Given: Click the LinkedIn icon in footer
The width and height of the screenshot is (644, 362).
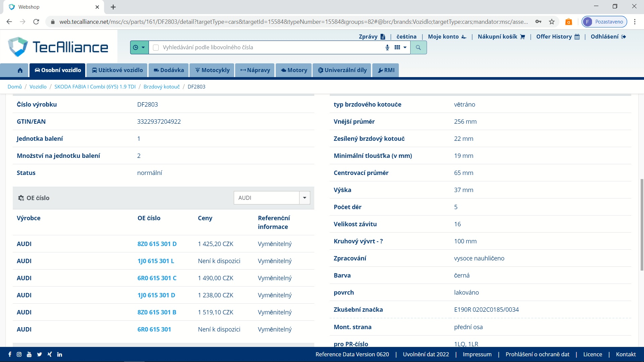Looking at the screenshot, I should 60,354.
